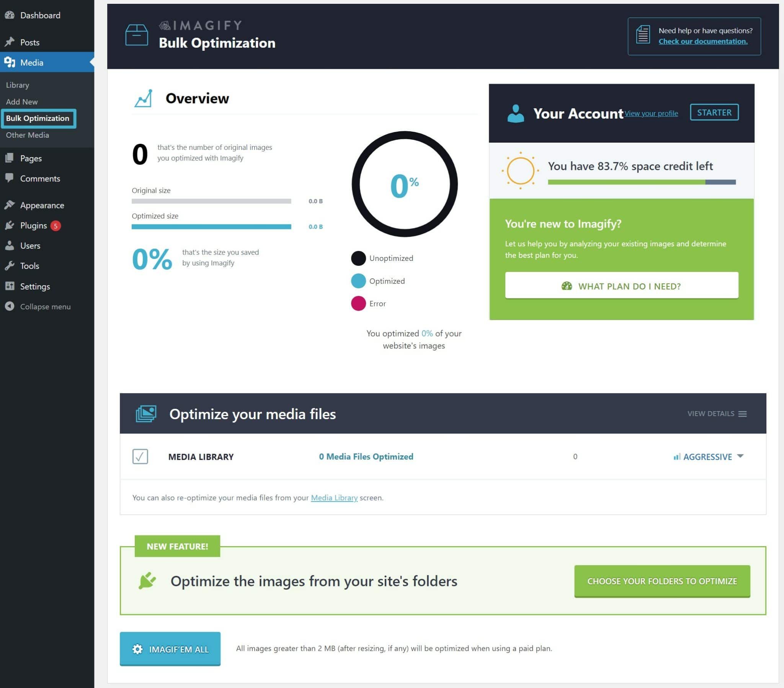This screenshot has width=784, height=688.
Task: Open the Aggressive optimization level dropdown
Action: click(709, 457)
